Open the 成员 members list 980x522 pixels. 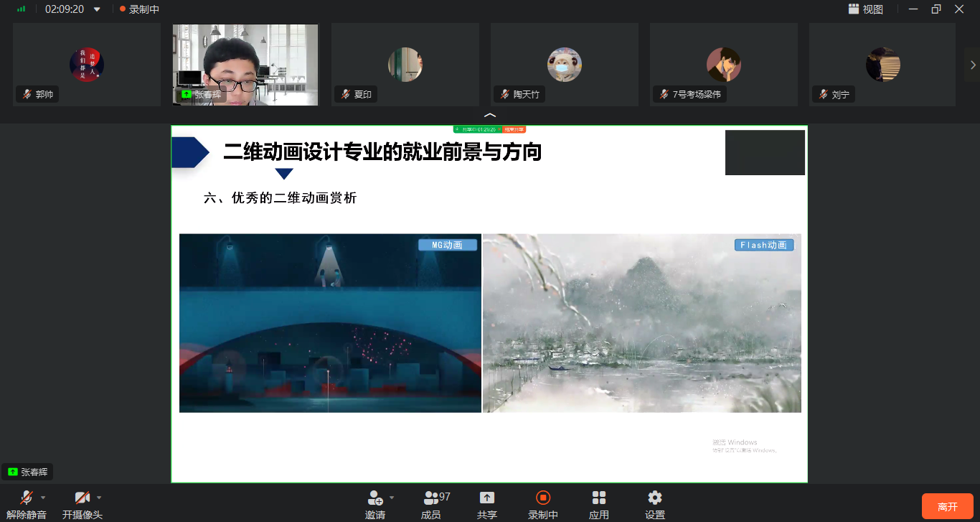pyautogui.click(x=431, y=498)
